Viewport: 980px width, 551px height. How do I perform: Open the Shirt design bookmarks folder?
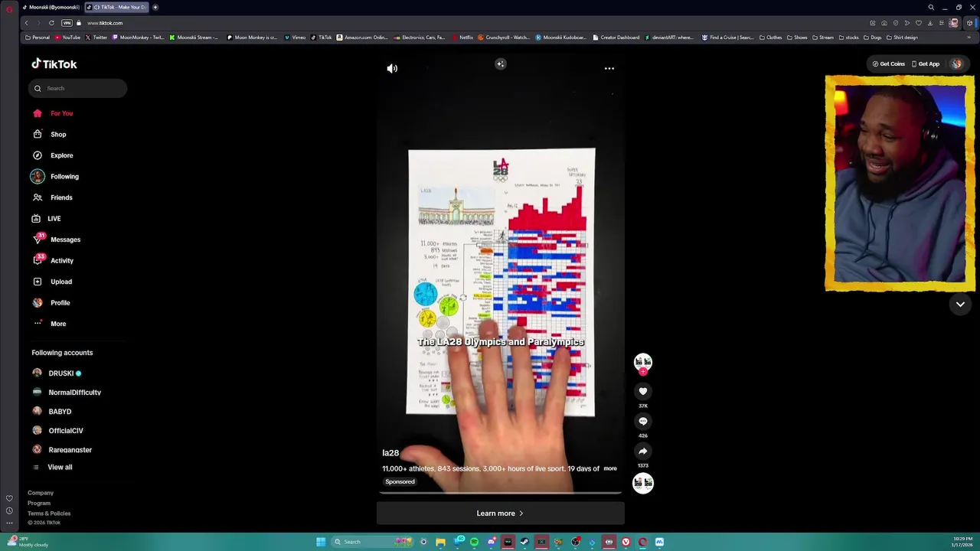901,37
